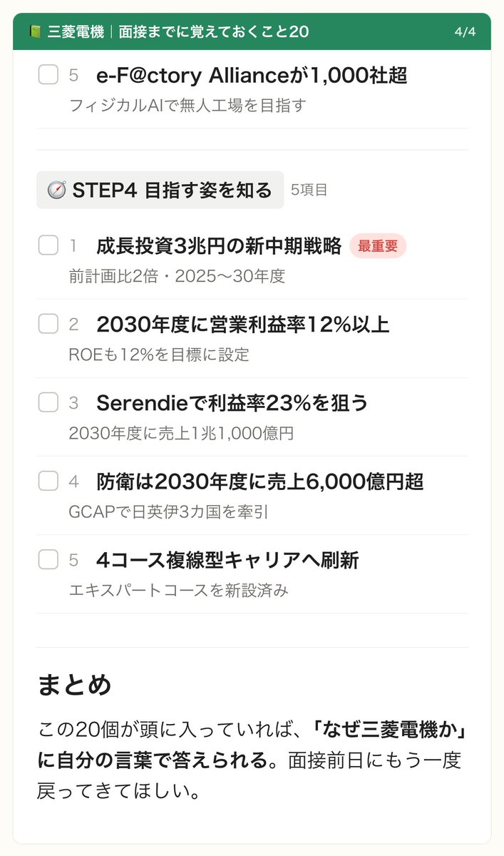Screen dimensions: 504x856
Task: Open the Serendieで利益率23%を狙う title text
Action: pyautogui.click(x=232, y=403)
